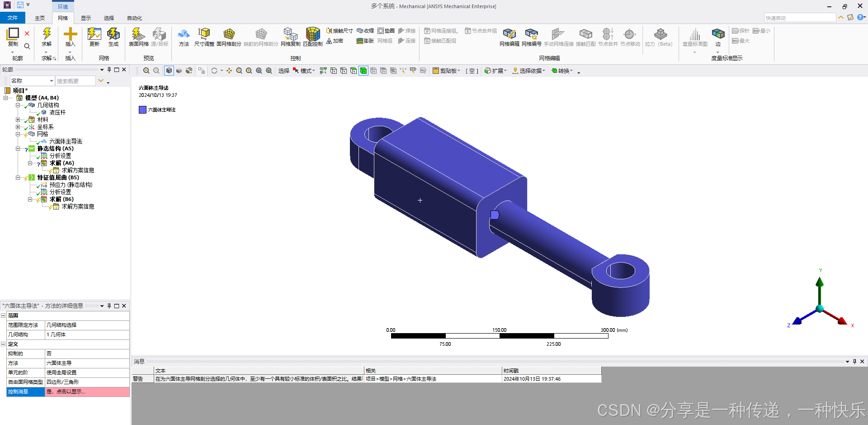Click the 搜索概要 search field
The width and height of the screenshot is (868, 425).
(75, 81)
